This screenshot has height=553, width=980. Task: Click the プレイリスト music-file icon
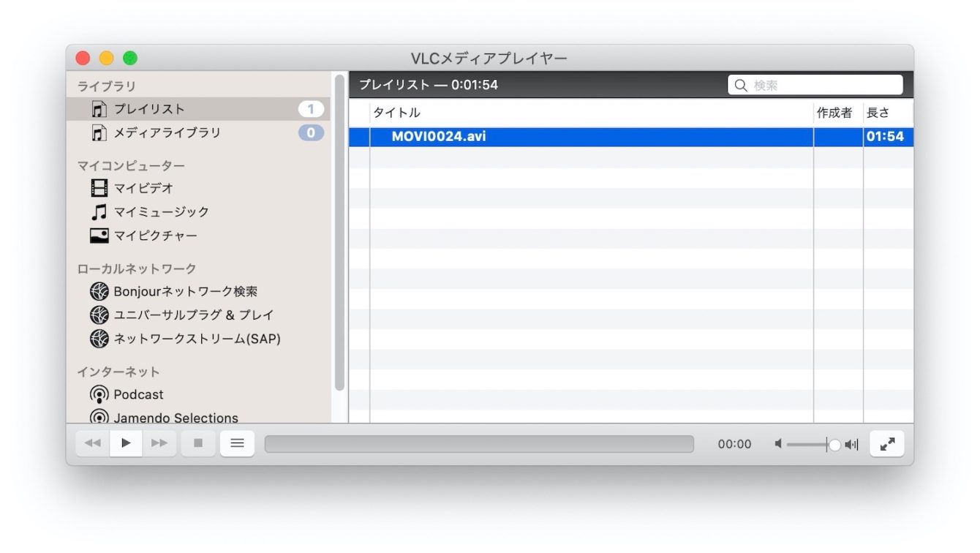point(99,109)
